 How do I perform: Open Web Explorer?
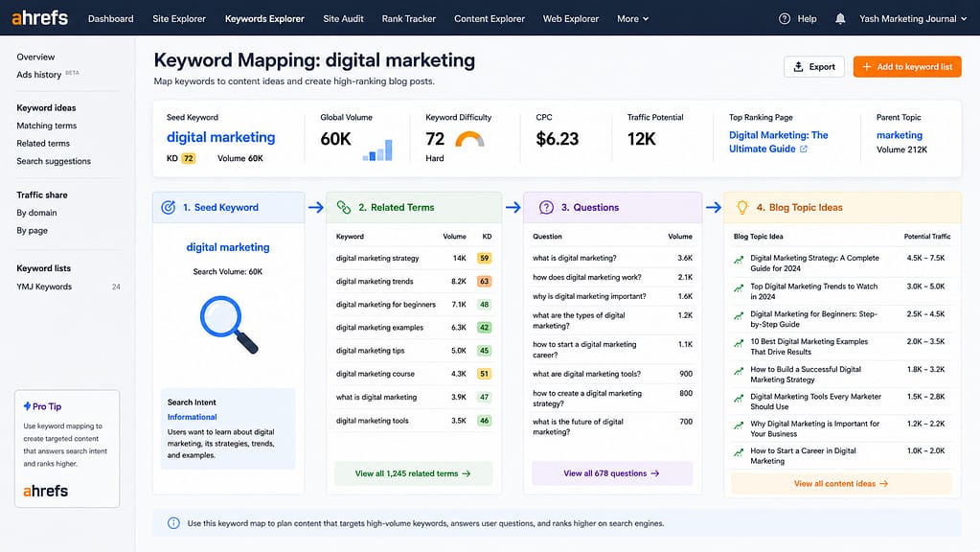(571, 19)
